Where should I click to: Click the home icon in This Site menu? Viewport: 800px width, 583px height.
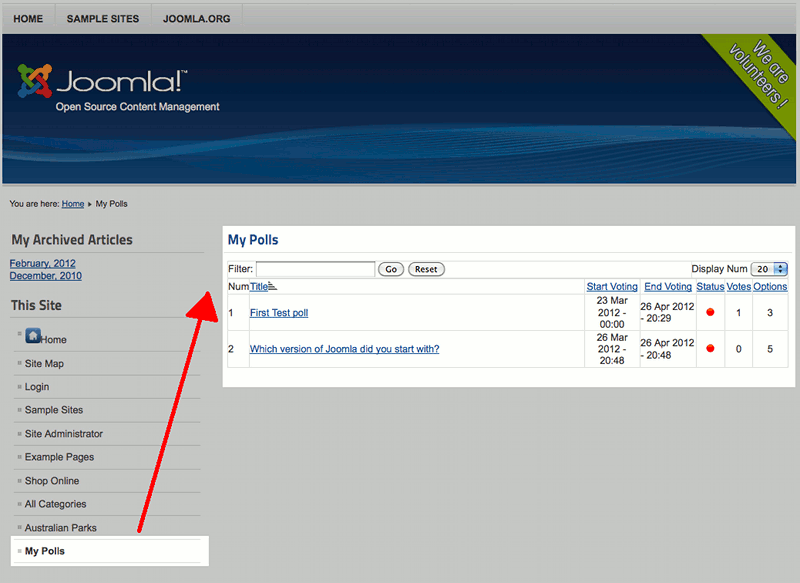(x=33, y=335)
